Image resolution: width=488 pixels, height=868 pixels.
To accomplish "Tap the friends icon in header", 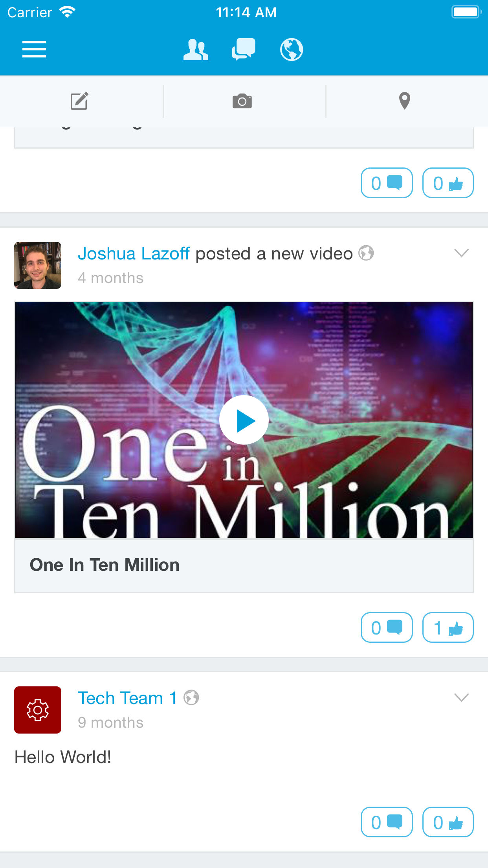I will (x=195, y=50).
